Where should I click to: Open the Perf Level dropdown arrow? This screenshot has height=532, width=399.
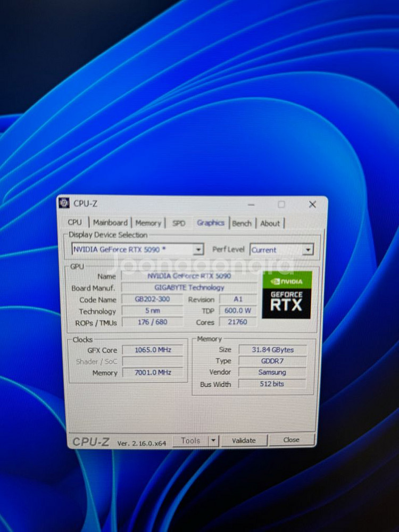(x=307, y=250)
